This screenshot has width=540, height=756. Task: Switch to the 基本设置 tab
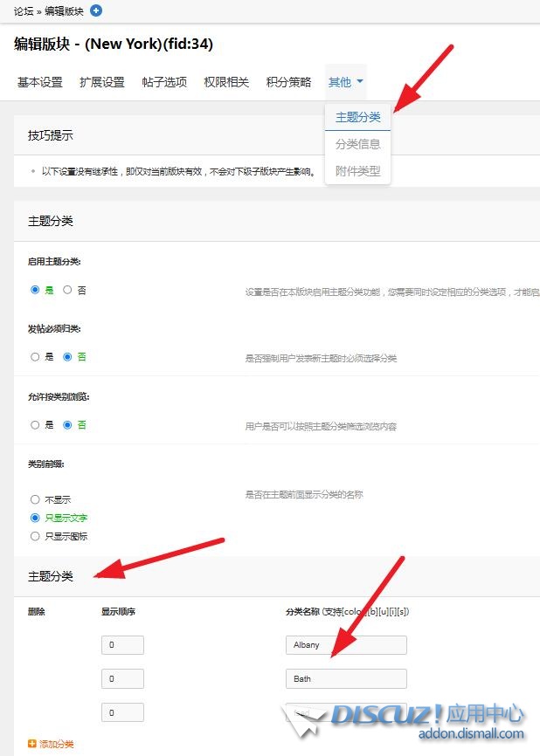pyautogui.click(x=40, y=82)
